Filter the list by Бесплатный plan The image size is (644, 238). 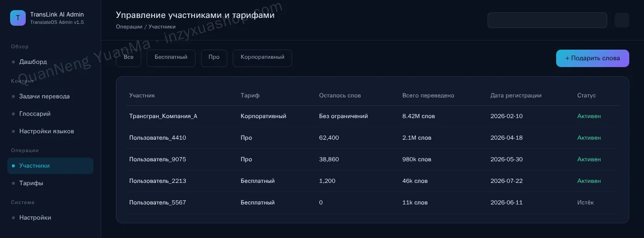tap(171, 58)
